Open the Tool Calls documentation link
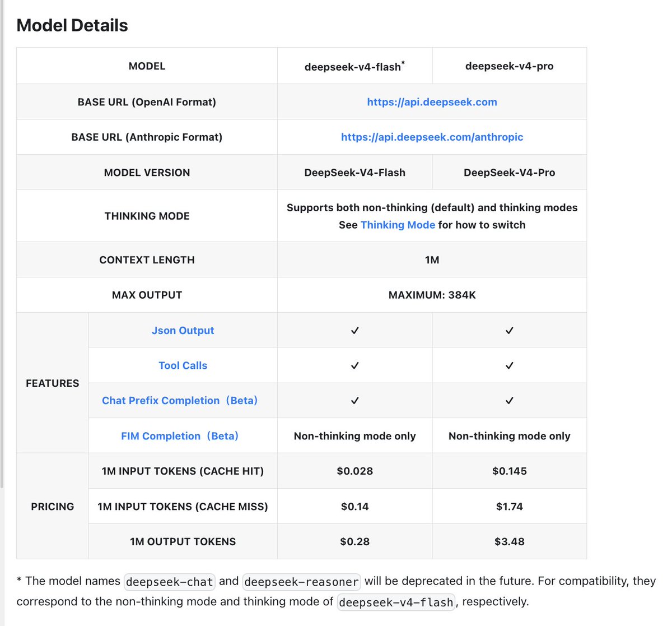 pos(183,365)
